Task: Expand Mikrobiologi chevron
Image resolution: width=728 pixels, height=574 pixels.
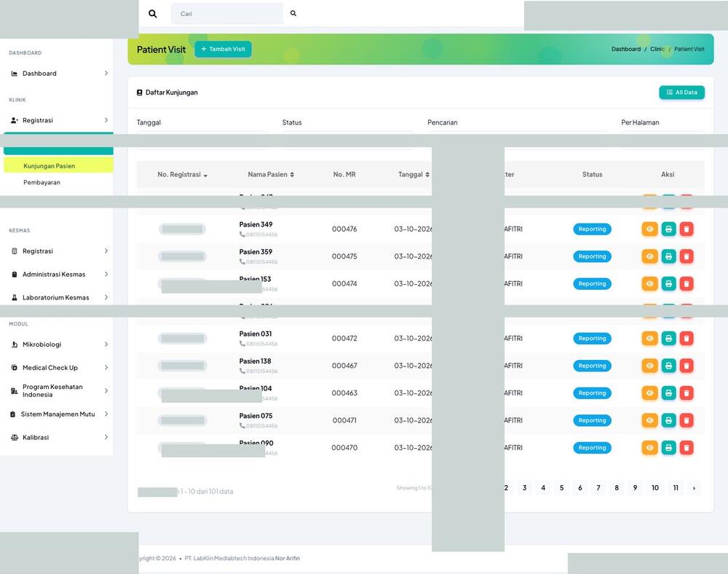Action: click(106, 345)
